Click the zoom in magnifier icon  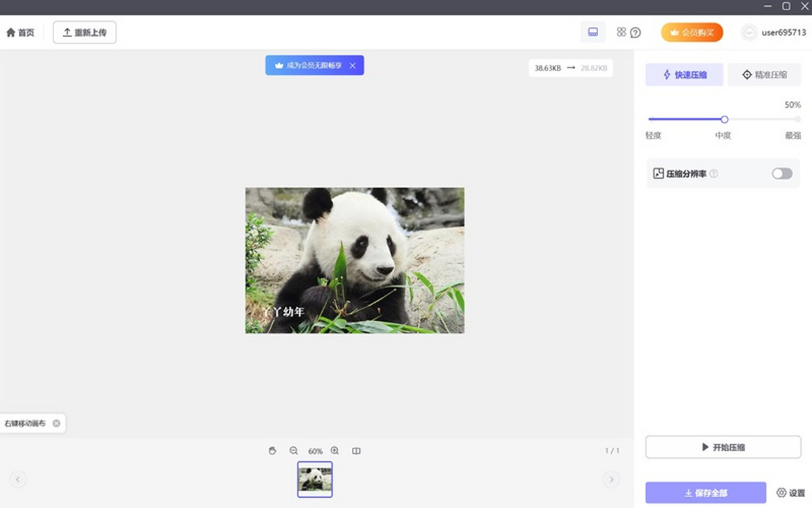point(335,450)
